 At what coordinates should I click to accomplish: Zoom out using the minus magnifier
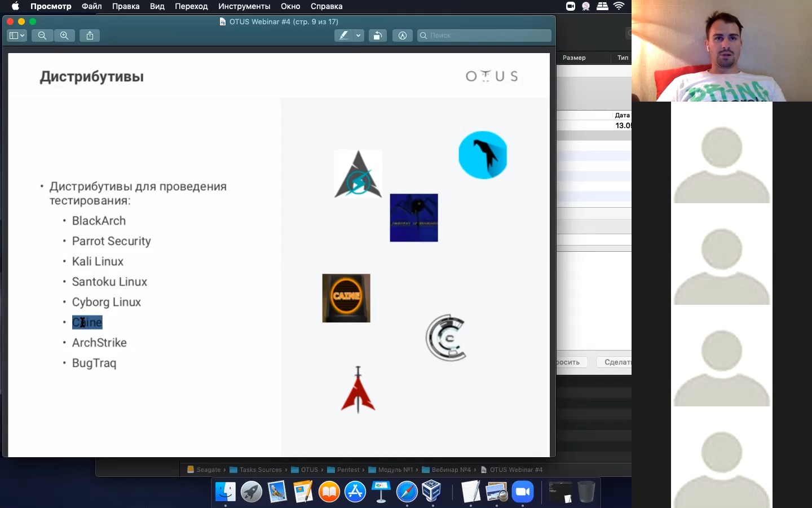(x=42, y=36)
